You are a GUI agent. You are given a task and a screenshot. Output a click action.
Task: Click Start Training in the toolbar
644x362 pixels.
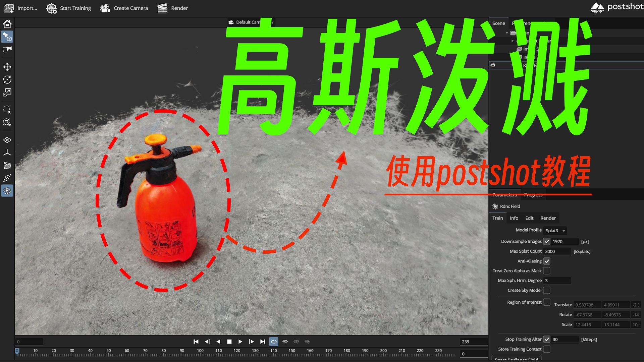pyautogui.click(x=68, y=8)
